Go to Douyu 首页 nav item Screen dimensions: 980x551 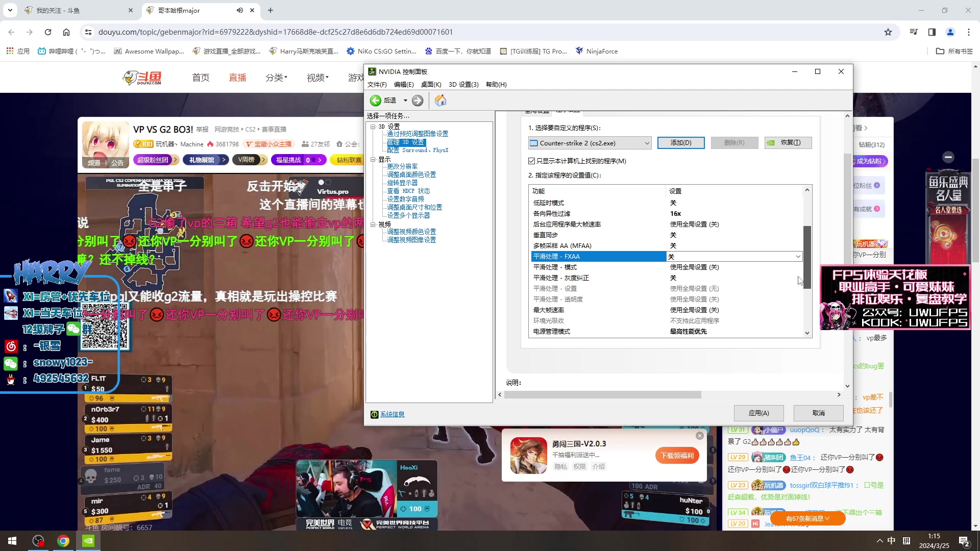(x=201, y=78)
